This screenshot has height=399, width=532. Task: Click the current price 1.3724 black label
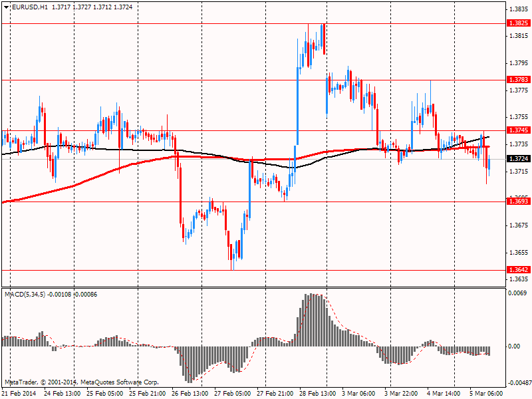click(x=518, y=158)
